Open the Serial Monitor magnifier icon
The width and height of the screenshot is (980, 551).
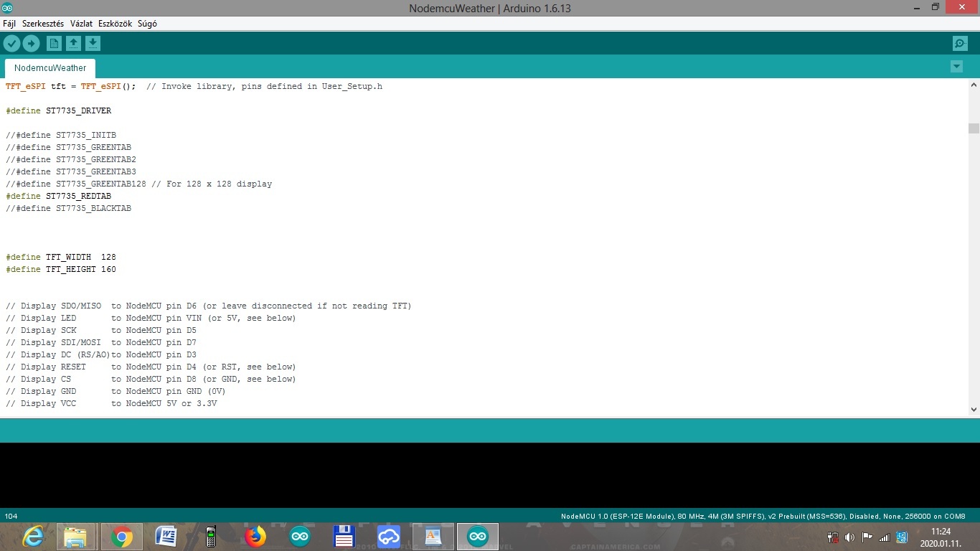tap(960, 44)
